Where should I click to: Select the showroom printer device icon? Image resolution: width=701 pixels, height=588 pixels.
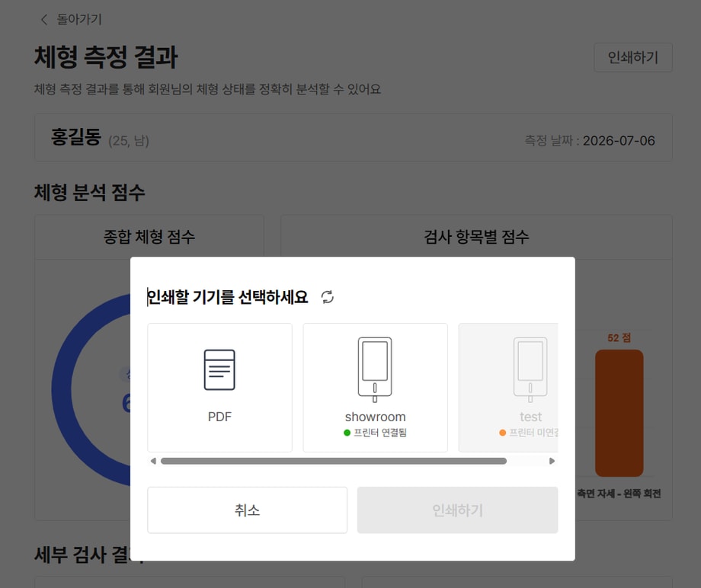coord(375,369)
